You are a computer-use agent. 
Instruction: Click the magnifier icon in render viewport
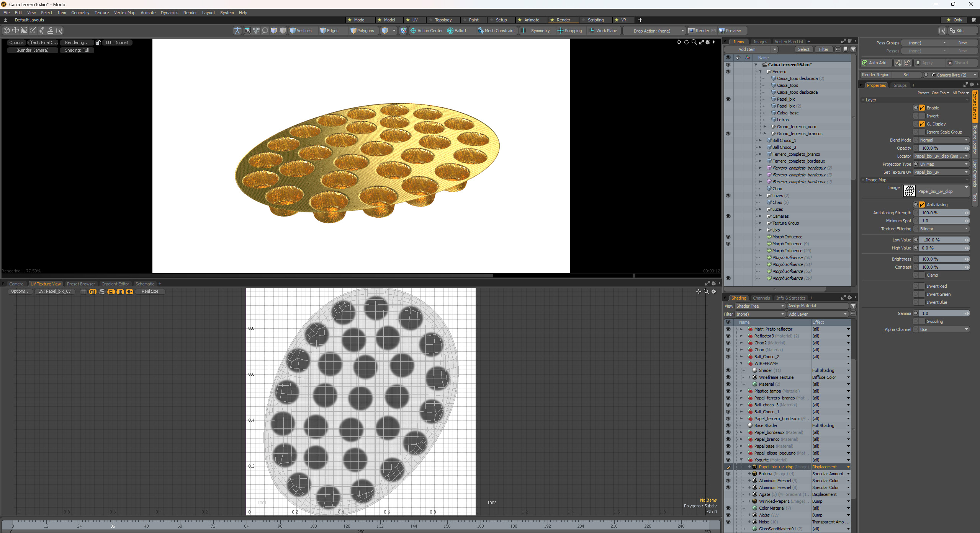[694, 42]
